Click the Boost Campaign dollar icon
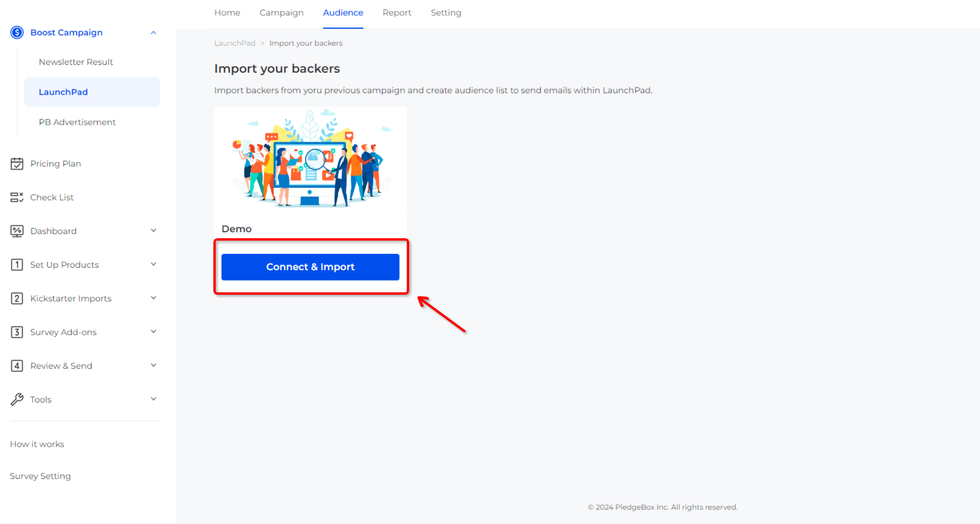Image resolution: width=980 pixels, height=524 pixels. [17, 32]
